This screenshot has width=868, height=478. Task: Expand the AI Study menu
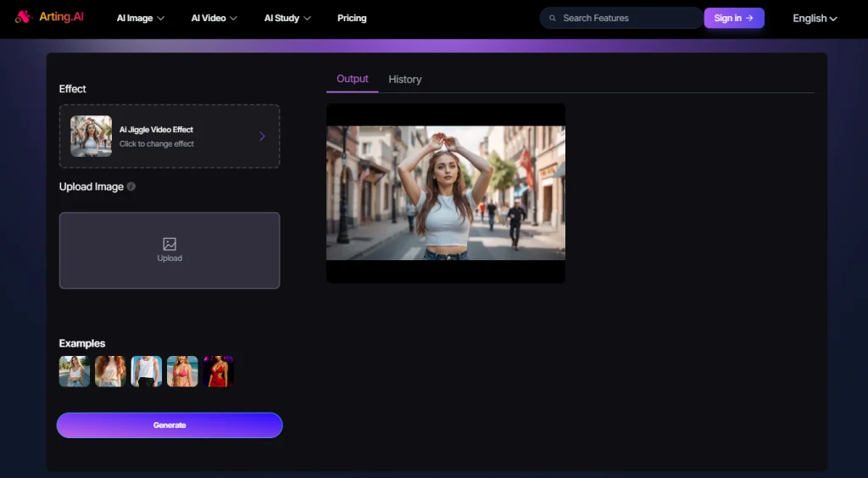point(287,19)
